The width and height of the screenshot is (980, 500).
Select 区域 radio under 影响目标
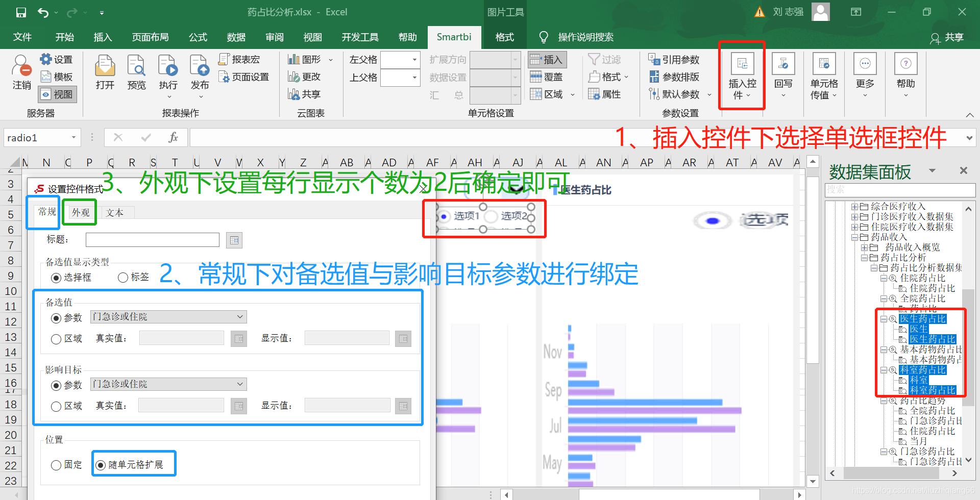point(56,406)
